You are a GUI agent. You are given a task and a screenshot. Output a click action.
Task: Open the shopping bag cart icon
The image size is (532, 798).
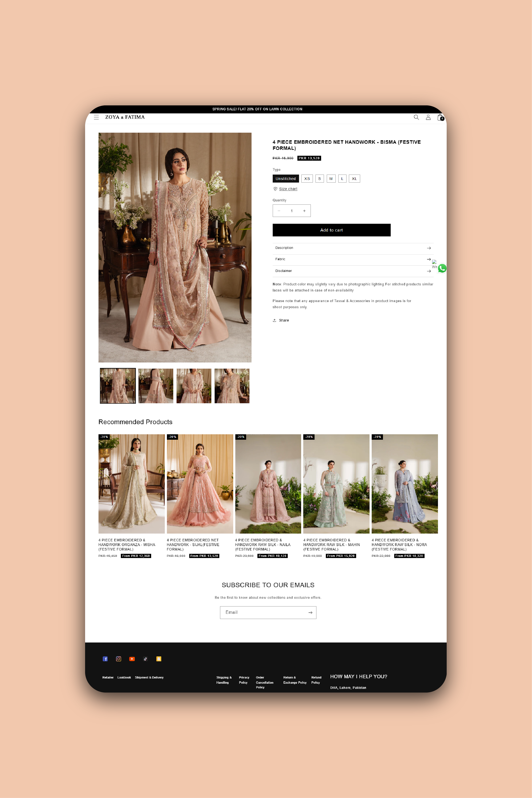tap(440, 117)
